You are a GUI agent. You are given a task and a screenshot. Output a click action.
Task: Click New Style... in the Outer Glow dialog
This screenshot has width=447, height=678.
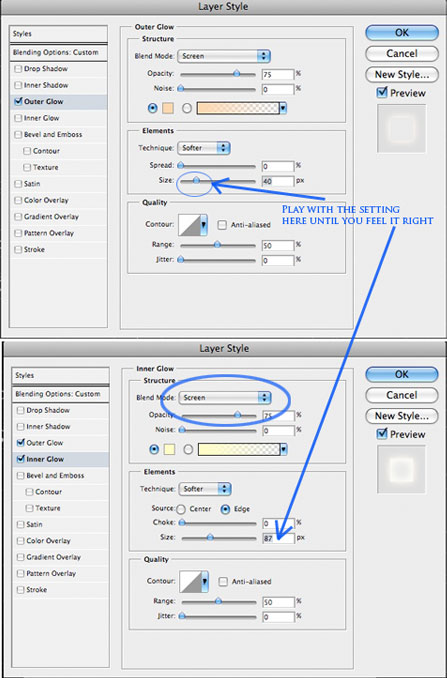click(x=402, y=74)
